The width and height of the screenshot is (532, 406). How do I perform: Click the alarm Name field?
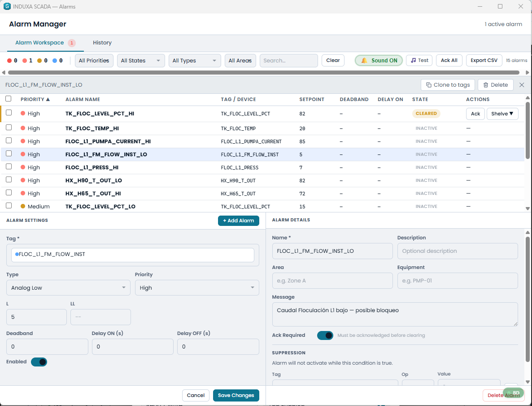coord(332,251)
